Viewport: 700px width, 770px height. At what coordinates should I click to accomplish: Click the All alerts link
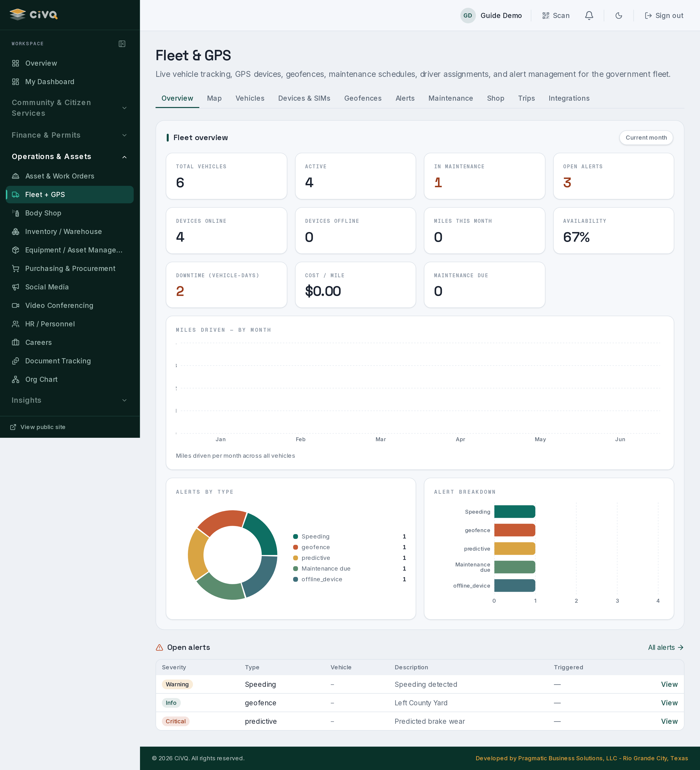click(665, 647)
